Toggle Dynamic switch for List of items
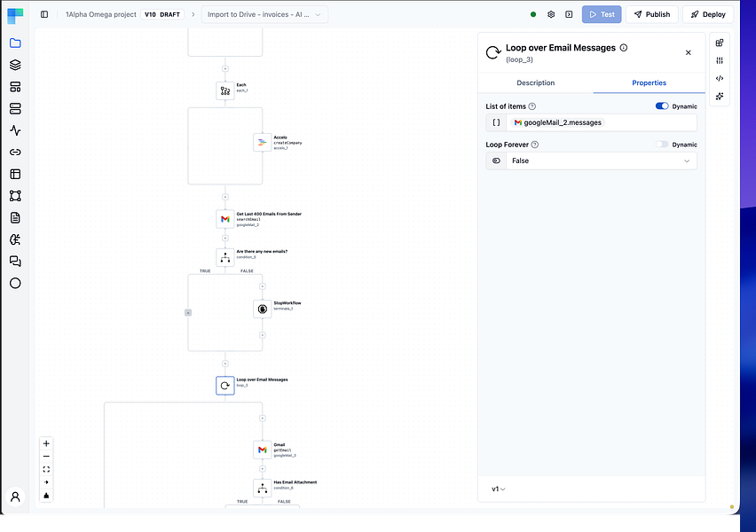 click(x=662, y=106)
